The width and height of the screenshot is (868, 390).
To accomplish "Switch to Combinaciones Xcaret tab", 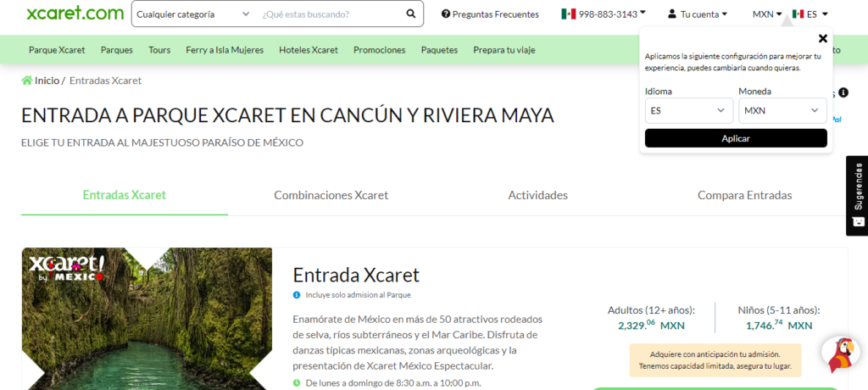I will 331,195.
